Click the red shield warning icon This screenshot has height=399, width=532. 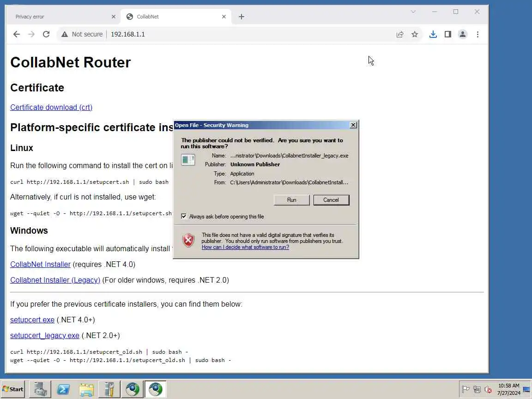(x=188, y=240)
